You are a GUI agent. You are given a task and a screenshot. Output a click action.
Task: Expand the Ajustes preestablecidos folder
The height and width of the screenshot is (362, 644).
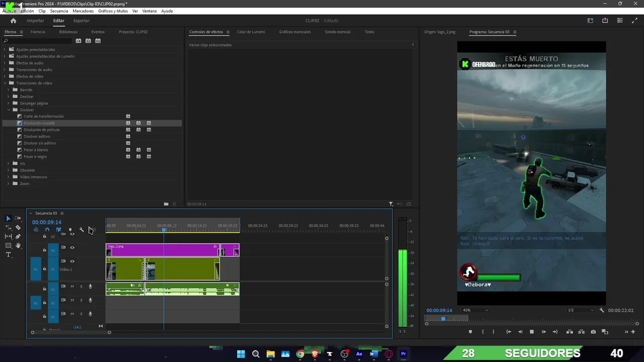[x=5, y=49]
